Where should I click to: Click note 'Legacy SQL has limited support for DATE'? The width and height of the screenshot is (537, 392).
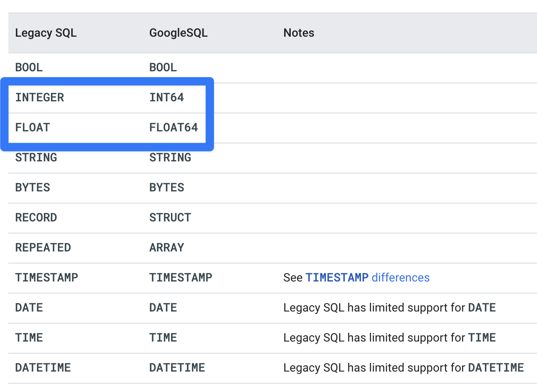tap(390, 308)
